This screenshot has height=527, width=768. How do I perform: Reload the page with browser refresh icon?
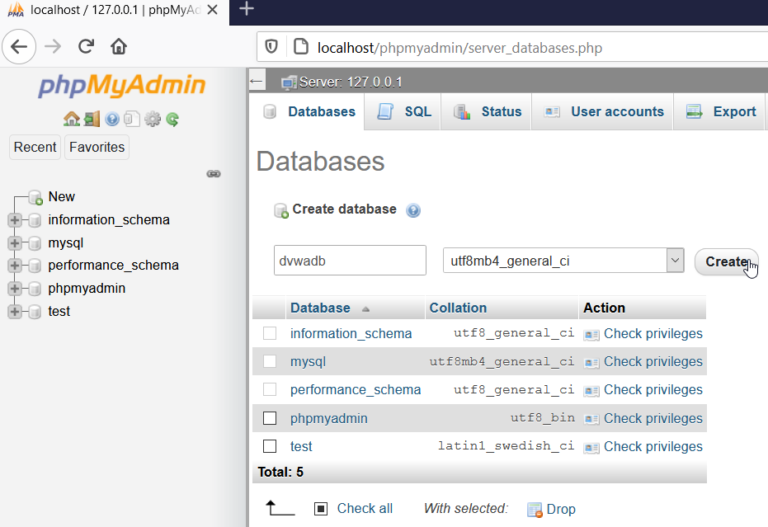(86, 47)
